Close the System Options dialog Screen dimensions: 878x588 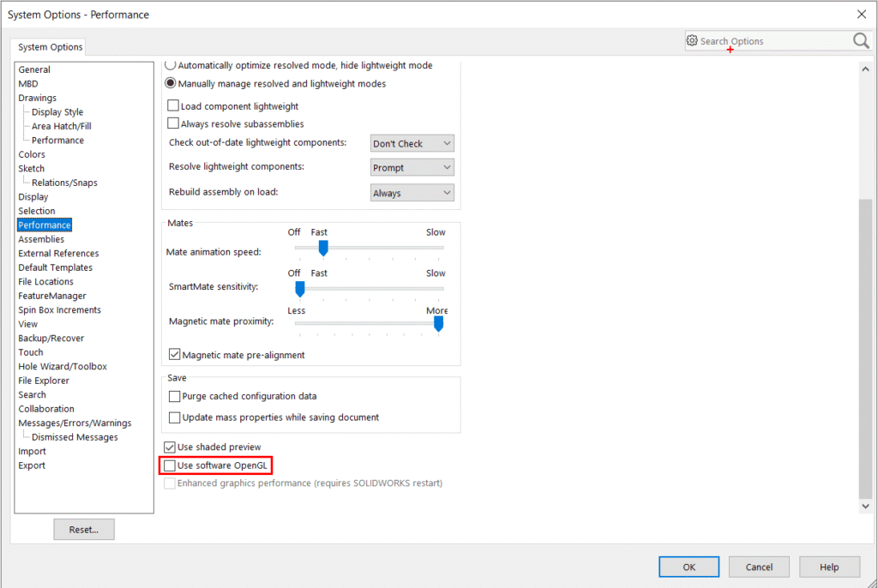[x=861, y=14]
